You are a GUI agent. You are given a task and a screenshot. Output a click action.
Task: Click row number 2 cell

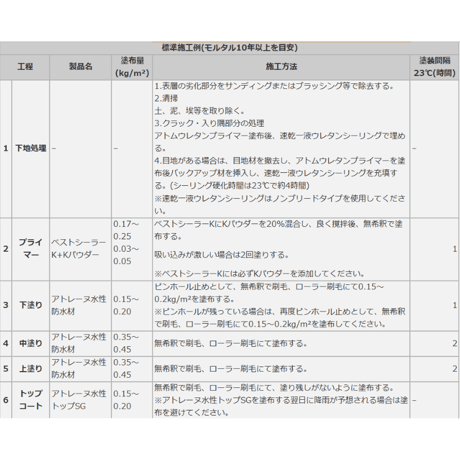[6, 249]
